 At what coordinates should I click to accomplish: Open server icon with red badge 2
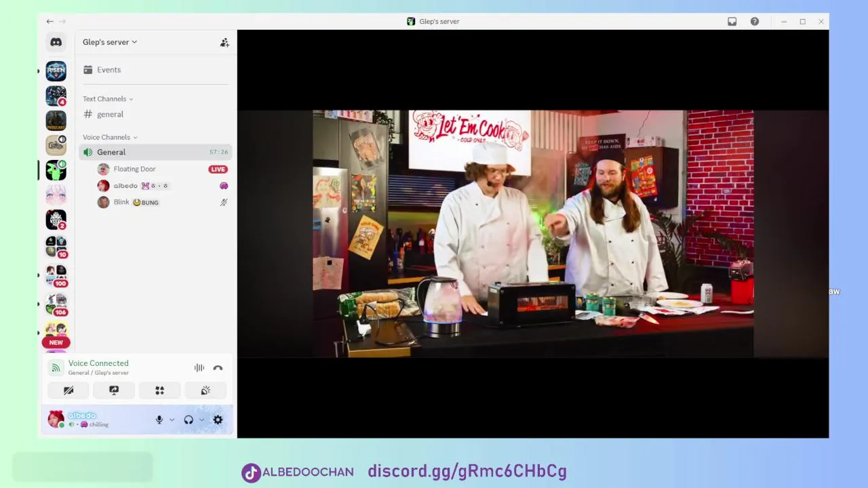[x=56, y=220]
